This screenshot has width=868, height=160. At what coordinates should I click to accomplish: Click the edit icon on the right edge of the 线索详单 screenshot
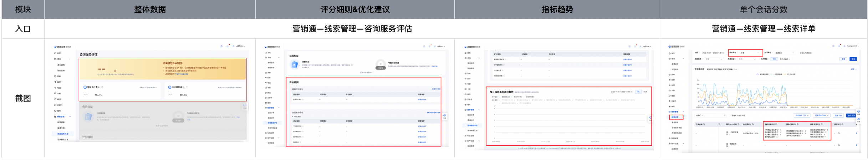click(x=858, y=119)
